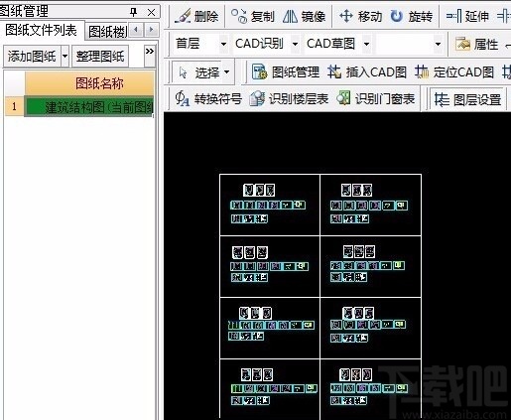Pin the 图纸管理 panel
The height and width of the screenshot is (420, 511).
tap(133, 12)
